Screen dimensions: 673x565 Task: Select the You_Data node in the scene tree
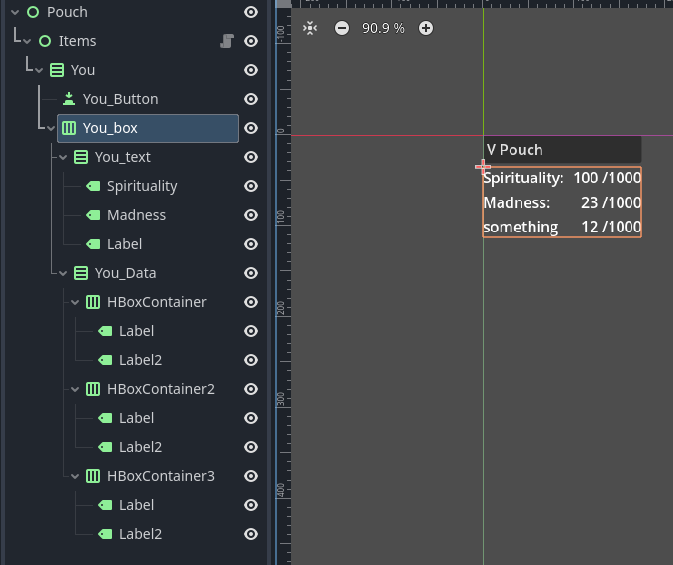coord(125,273)
